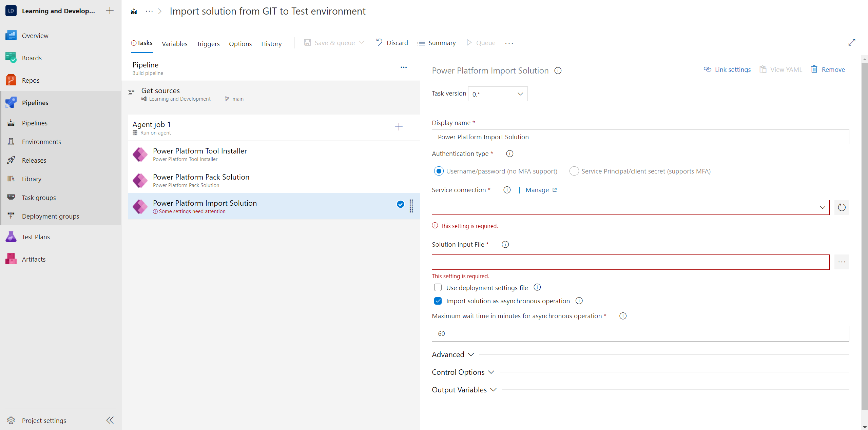Refresh the Service connection list
The width and height of the screenshot is (868, 430).
(x=842, y=207)
